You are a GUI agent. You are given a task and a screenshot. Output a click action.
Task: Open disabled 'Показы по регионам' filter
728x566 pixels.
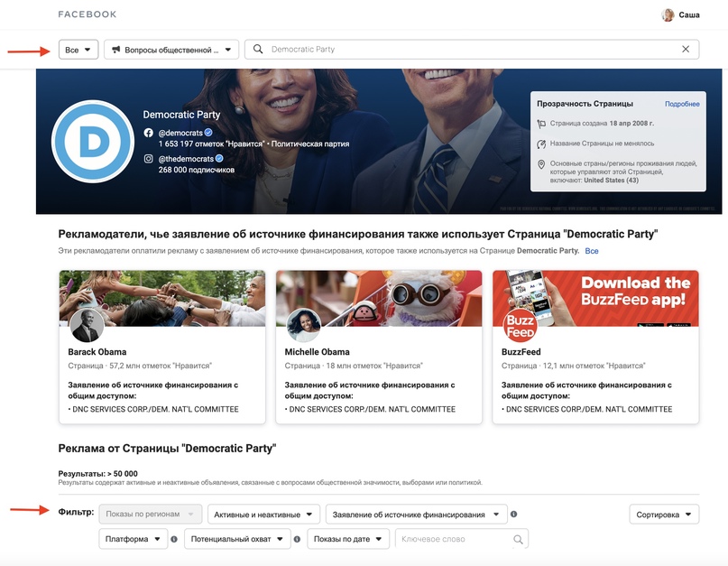pyautogui.click(x=151, y=514)
